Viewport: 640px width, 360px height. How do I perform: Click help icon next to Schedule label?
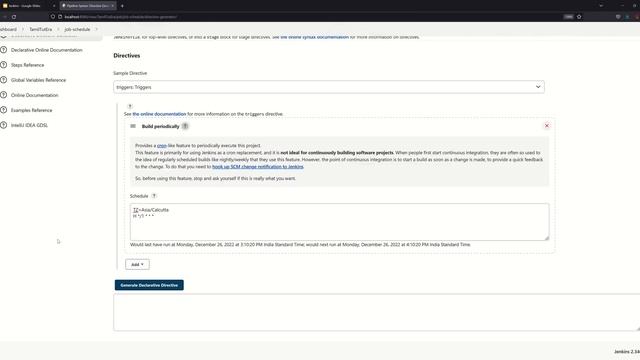154,196
